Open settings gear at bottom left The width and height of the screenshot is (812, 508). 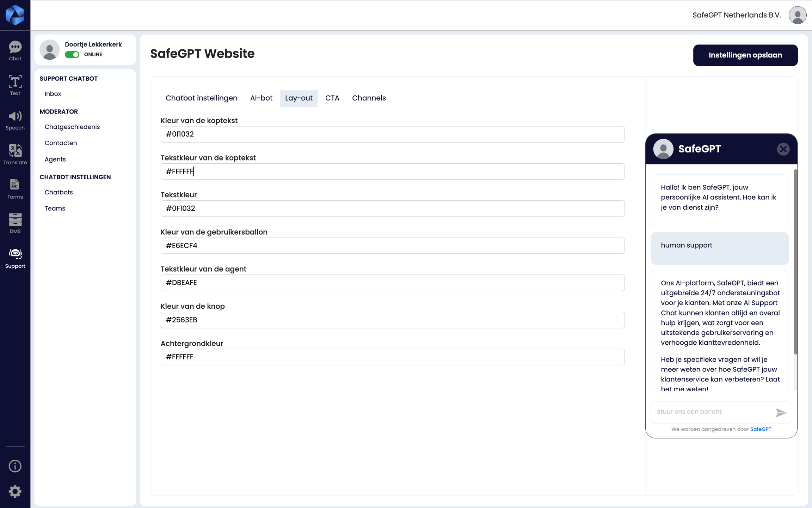15,491
